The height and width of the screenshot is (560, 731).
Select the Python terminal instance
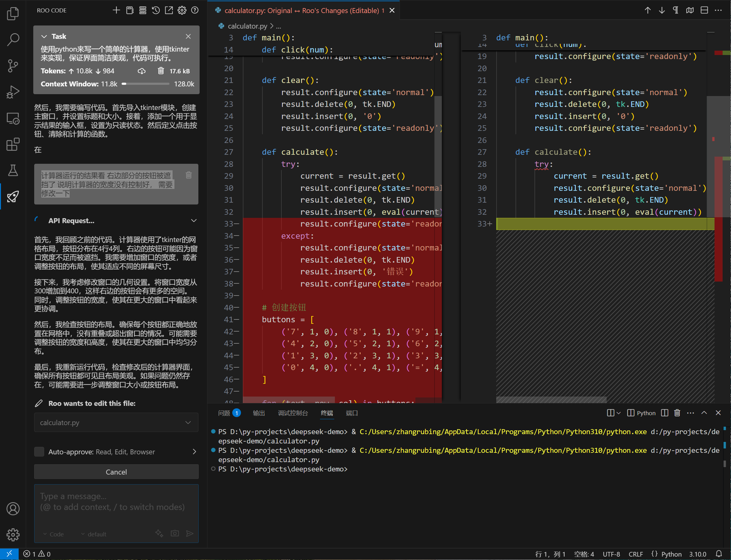641,413
